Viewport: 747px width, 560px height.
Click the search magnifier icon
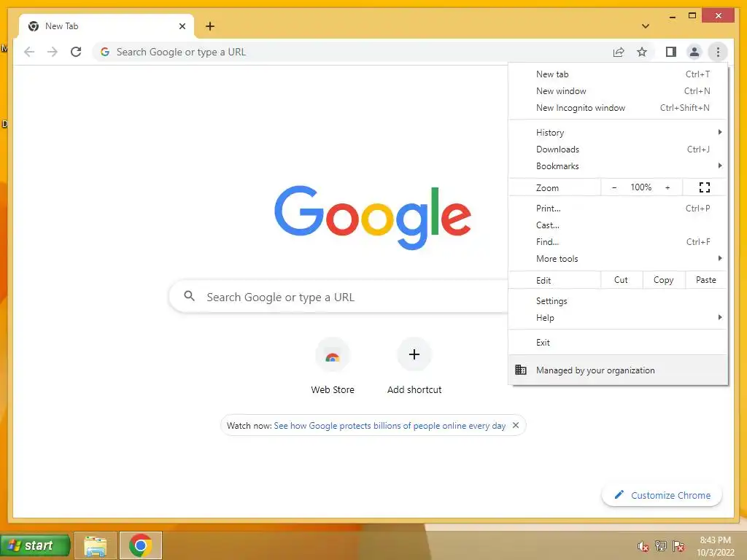point(189,296)
